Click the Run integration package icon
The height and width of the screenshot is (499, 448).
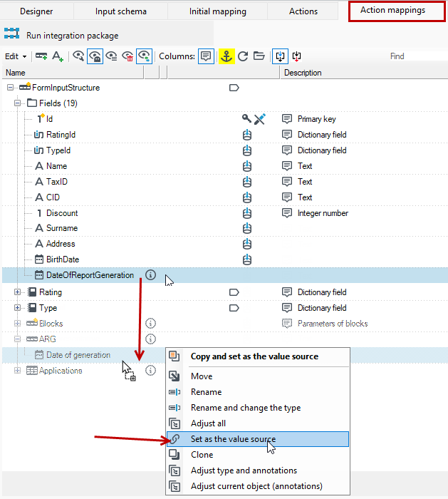pos(12,34)
